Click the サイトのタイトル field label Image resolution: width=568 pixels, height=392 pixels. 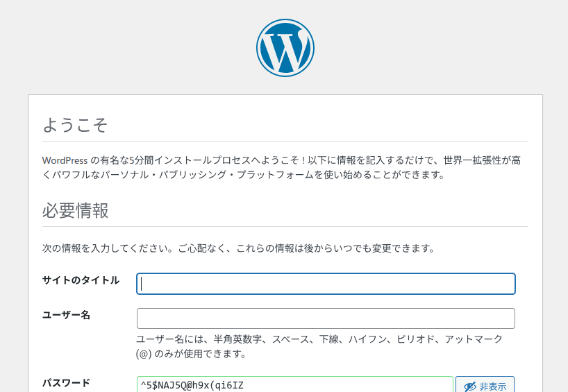[x=81, y=280]
